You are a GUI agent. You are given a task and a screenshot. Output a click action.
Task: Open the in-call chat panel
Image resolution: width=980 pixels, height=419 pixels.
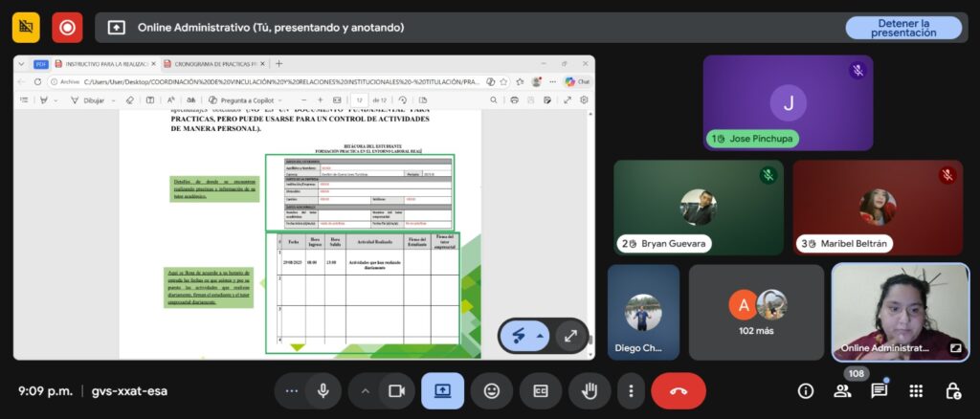point(879,390)
